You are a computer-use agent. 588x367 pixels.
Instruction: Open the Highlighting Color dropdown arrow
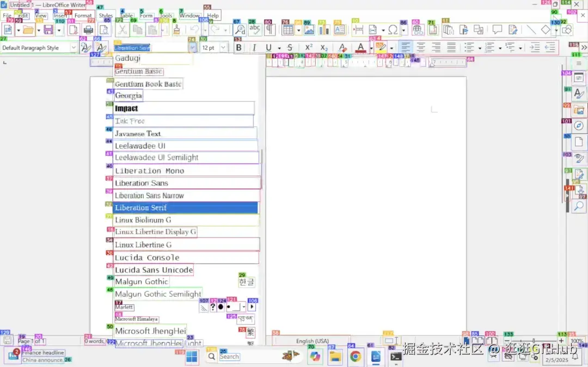tap(391, 48)
